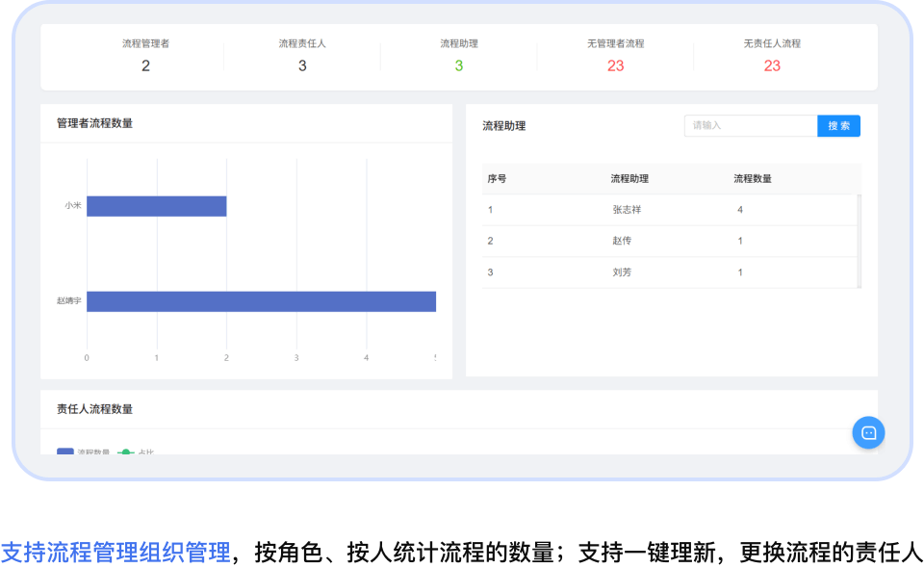Select the 流程管理者 statistic card

[145, 57]
